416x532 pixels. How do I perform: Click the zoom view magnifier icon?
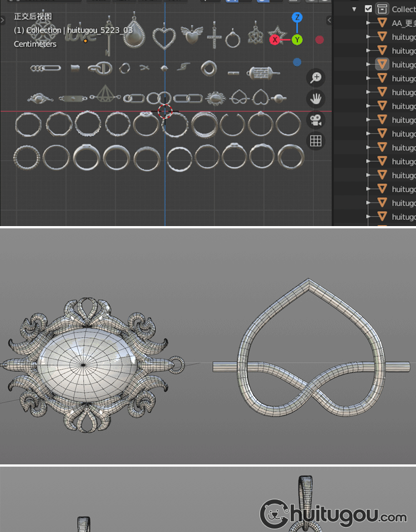316,78
